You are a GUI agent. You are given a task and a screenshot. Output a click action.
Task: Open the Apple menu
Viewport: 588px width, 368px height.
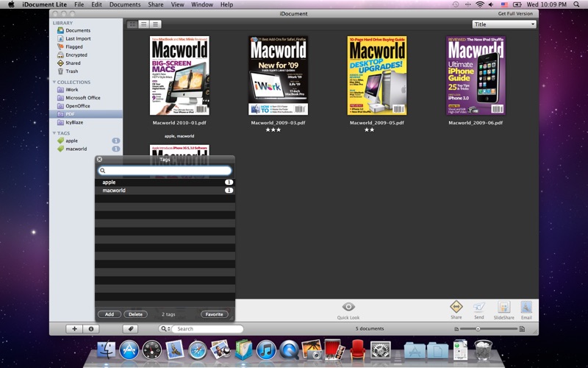(x=11, y=4)
